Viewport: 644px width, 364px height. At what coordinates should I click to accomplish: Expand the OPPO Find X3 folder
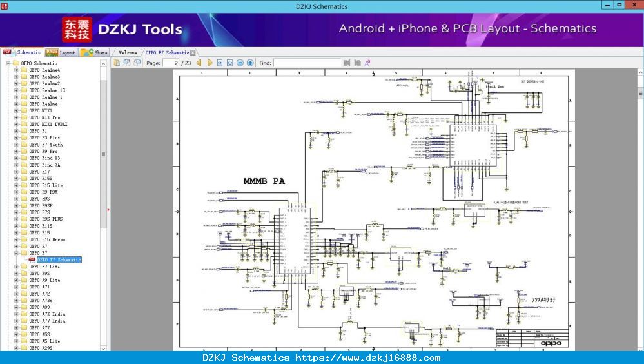click(x=16, y=158)
